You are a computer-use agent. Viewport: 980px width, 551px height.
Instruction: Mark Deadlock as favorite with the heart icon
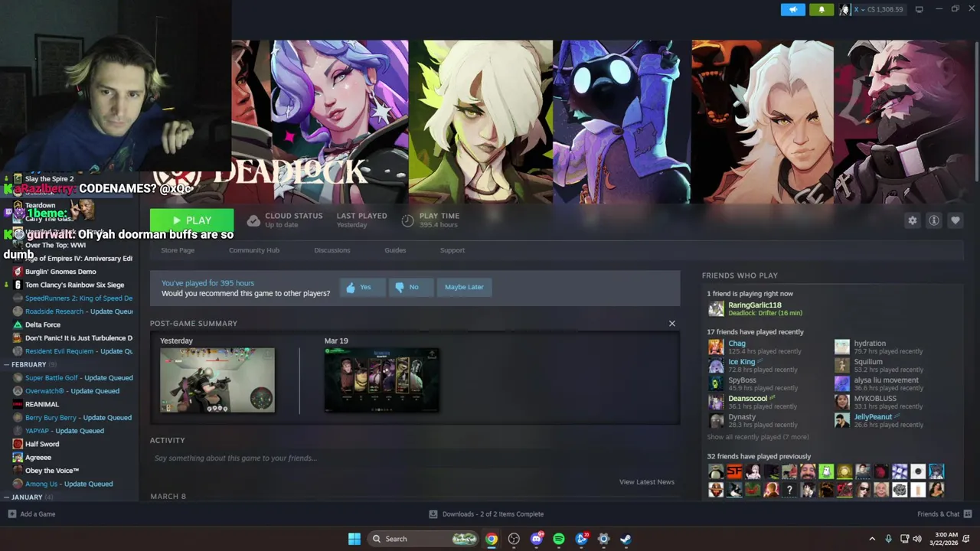955,220
